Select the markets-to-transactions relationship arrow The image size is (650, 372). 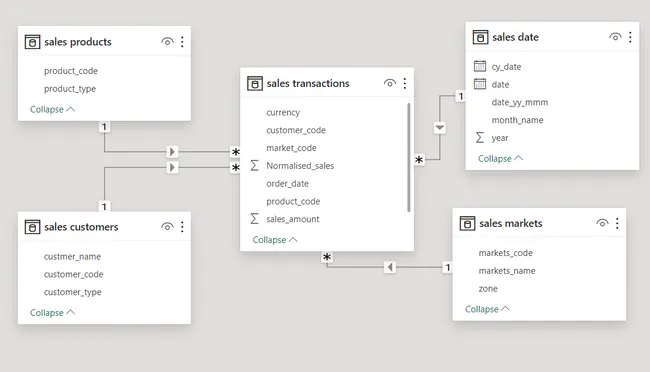[390, 267]
